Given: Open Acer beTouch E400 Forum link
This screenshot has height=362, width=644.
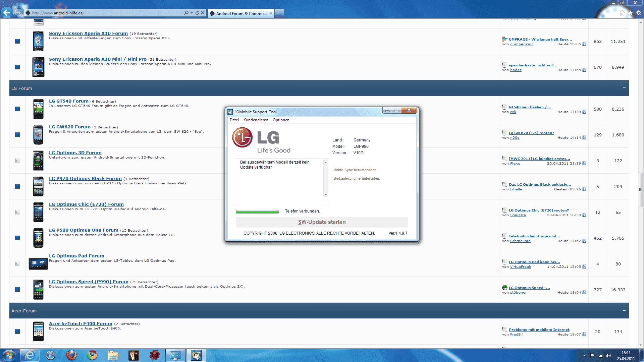Looking at the screenshot, I should tap(80, 323).
